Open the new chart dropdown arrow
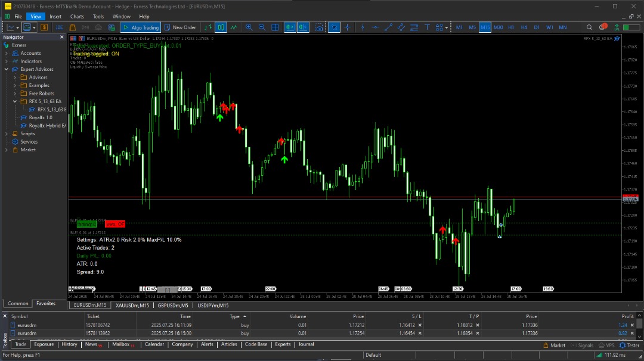 click(17, 27)
